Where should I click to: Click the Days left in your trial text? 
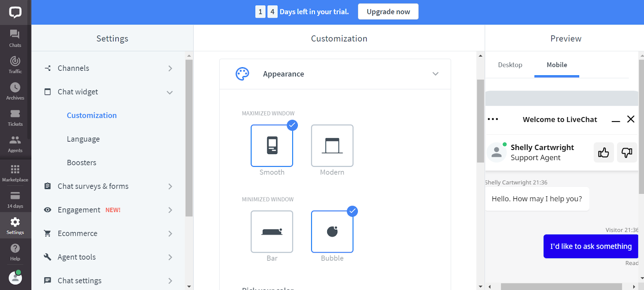click(314, 12)
